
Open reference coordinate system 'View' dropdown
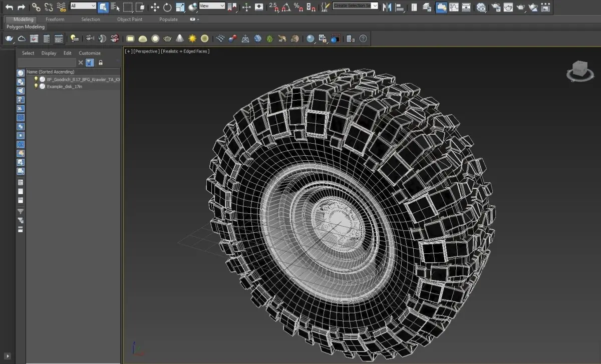click(212, 6)
